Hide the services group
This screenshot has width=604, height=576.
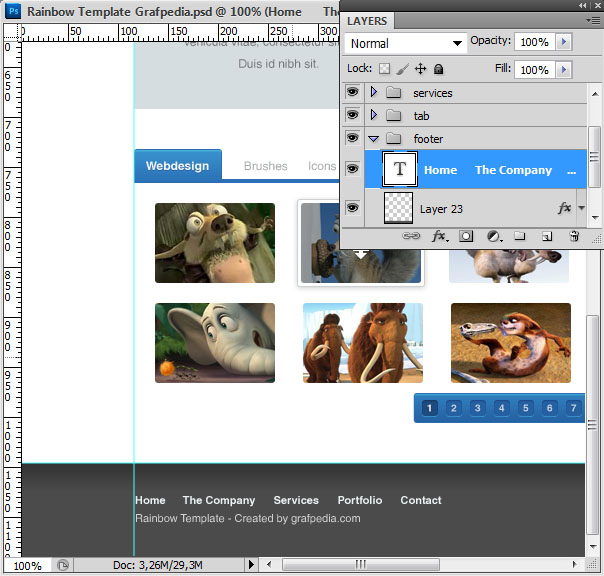(x=352, y=92)
